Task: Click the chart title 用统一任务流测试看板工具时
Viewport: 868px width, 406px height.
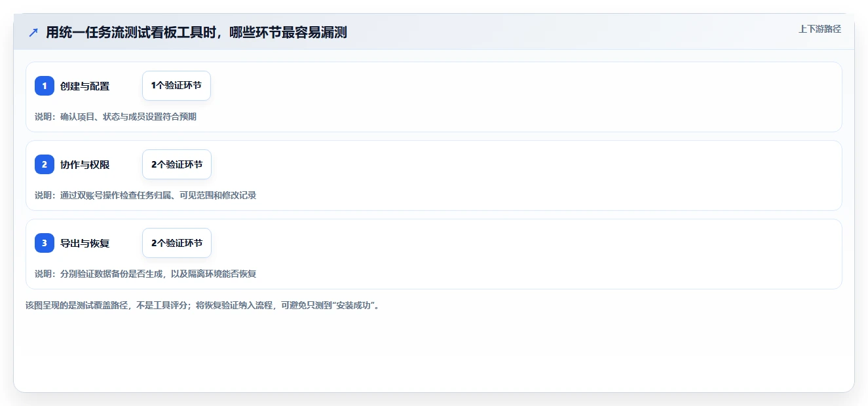Action: pyautogui.click(x=197, y=33)
